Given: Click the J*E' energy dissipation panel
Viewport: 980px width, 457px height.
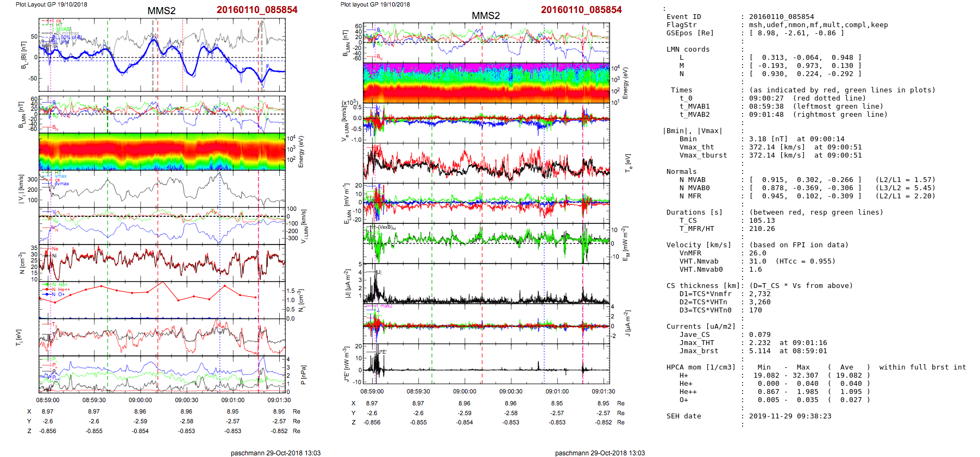Looking at the screenshot, I should tap(486, 364).
